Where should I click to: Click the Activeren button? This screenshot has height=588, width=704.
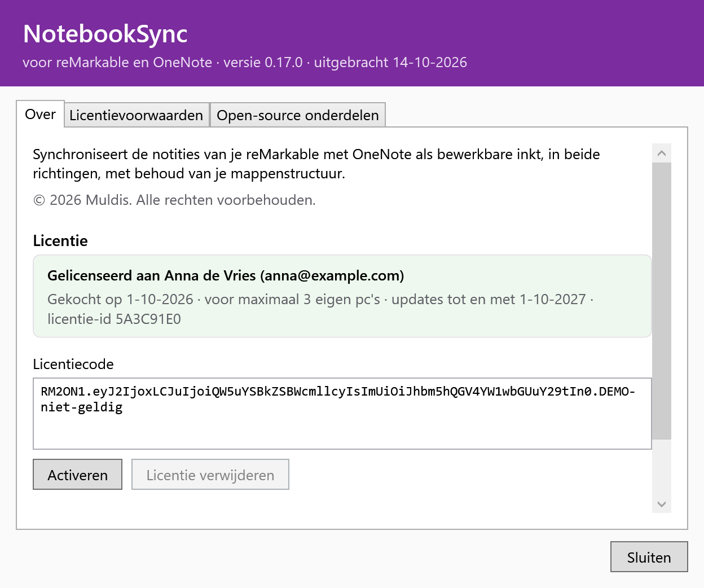[x=78, y=475]
